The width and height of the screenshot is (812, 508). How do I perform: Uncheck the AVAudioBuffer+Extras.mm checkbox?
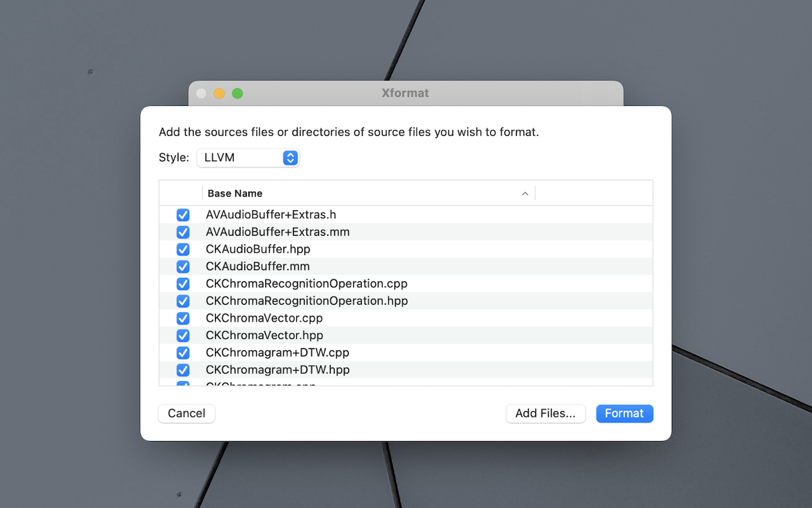(183, 232)
